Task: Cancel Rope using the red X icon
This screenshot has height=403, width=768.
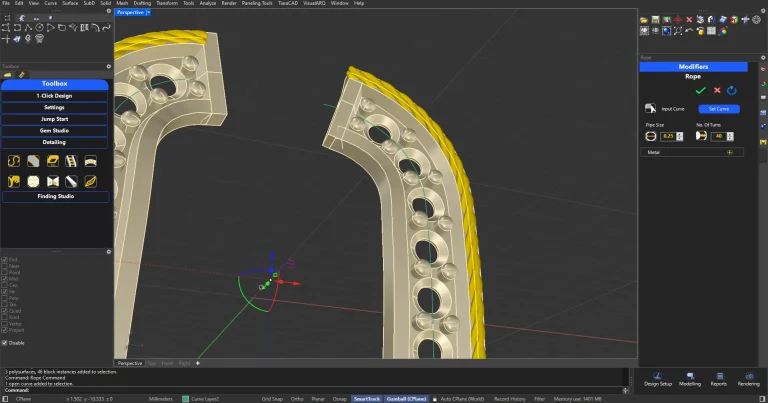Action: coord(717,90)
